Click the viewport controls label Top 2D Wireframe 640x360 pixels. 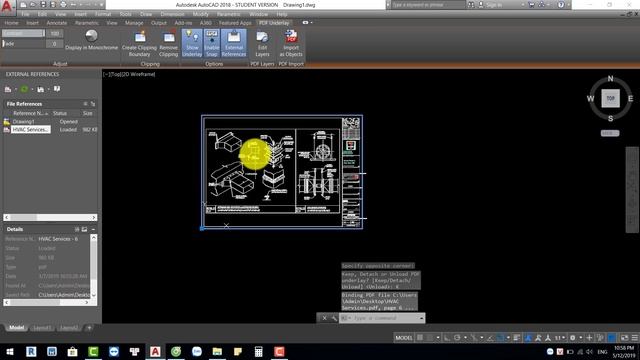(129, 74)
